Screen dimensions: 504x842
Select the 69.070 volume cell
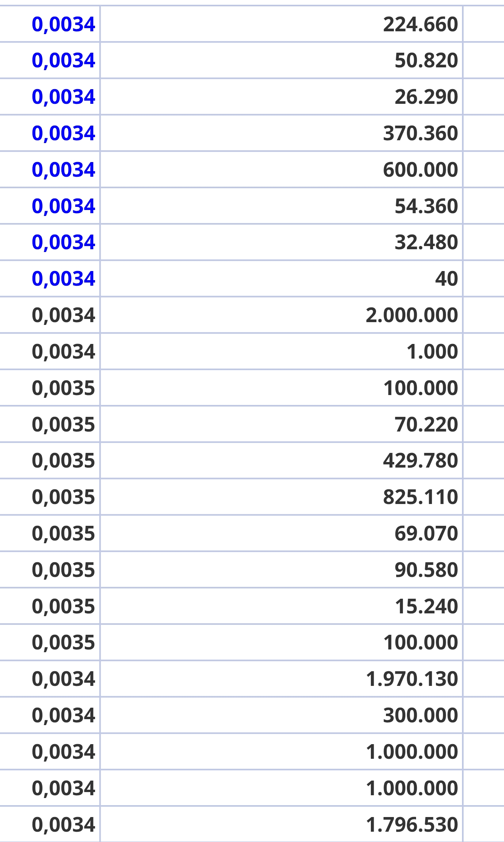[281, 533]
